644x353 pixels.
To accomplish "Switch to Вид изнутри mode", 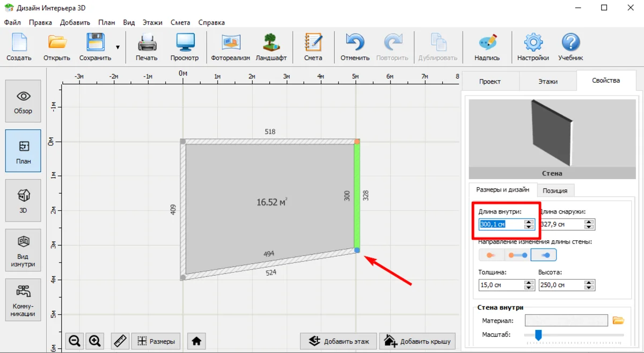I will (23, 250).
